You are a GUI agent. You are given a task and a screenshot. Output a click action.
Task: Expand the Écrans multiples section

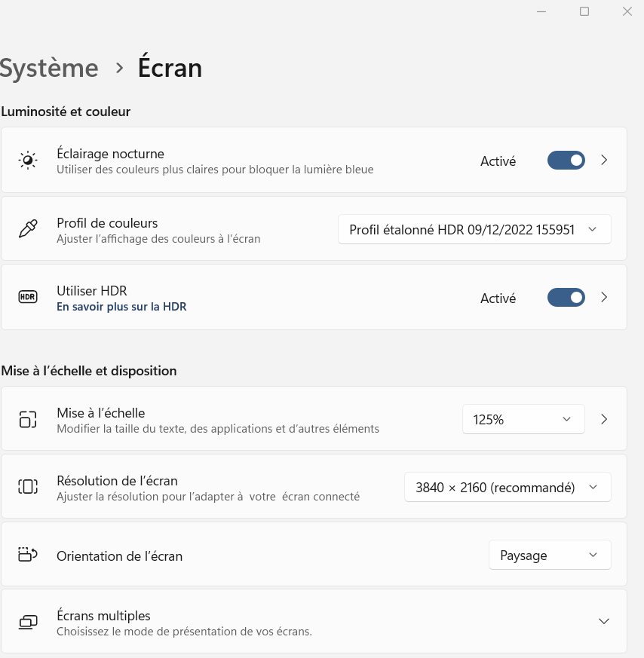pos(603,621)
